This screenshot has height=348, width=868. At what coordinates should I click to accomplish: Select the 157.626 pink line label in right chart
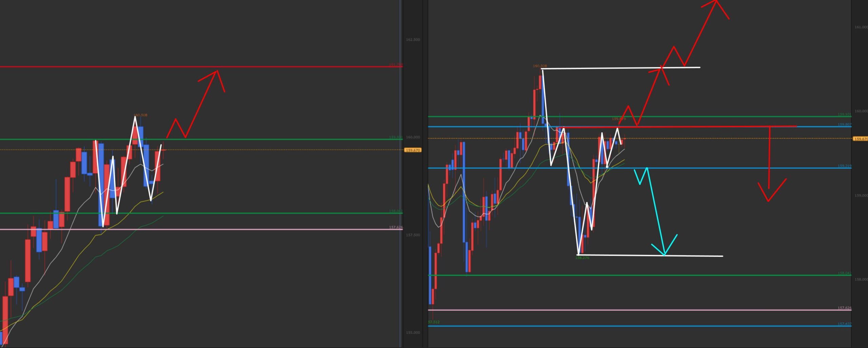tap(844, 308)
